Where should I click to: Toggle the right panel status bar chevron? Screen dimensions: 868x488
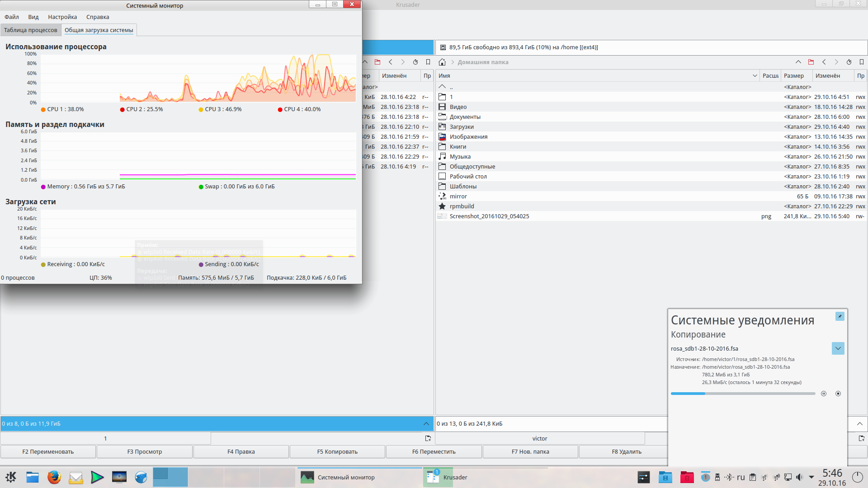859,424
